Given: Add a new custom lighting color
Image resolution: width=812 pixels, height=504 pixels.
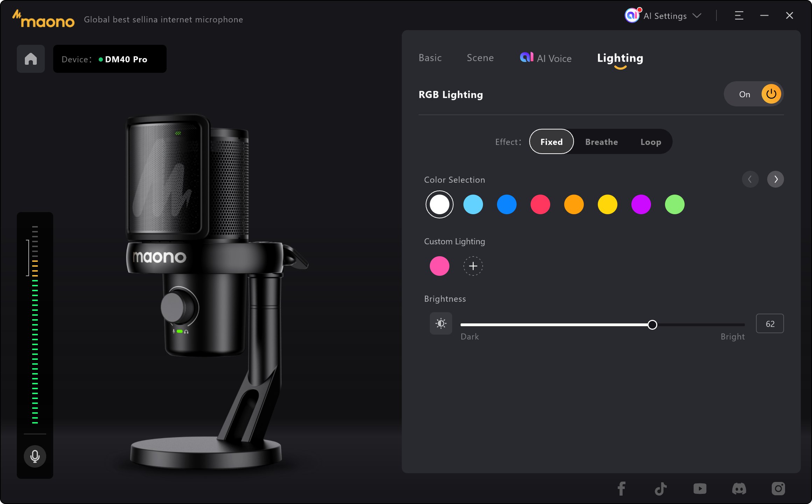Looking at the screenshot, I should 473,266.
